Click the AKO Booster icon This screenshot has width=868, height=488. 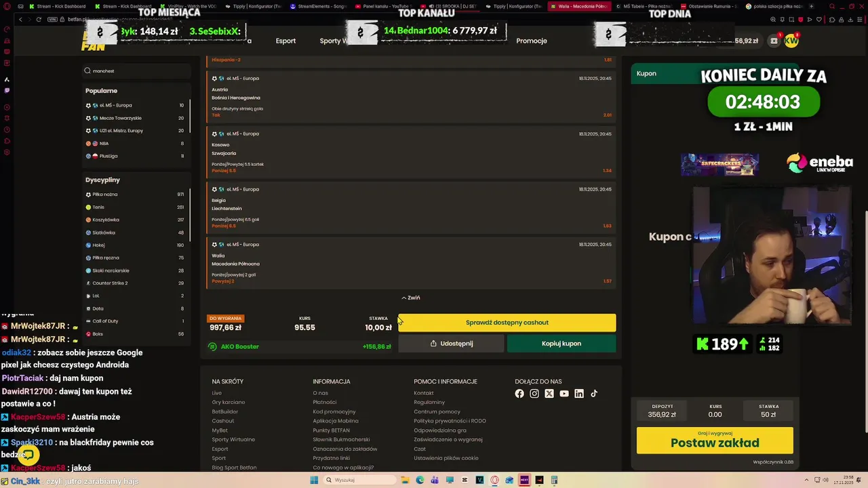click(x=212, y=346)
